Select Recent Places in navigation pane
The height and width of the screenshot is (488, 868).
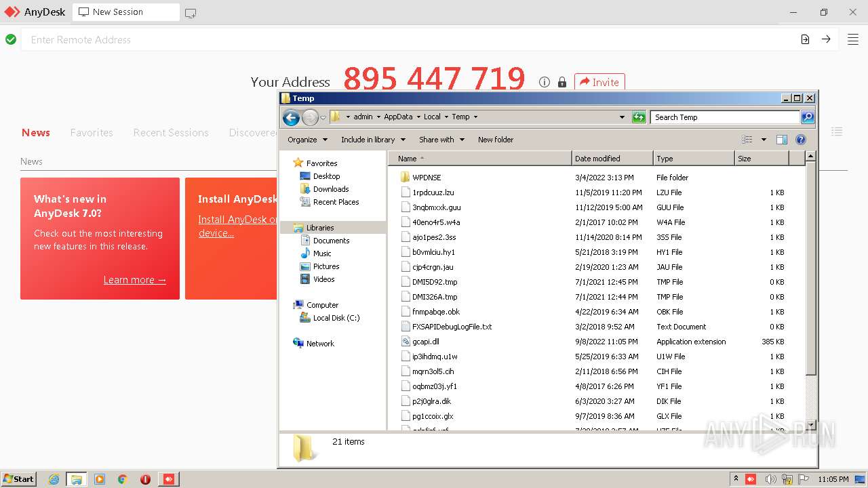(x=336, y=202)
